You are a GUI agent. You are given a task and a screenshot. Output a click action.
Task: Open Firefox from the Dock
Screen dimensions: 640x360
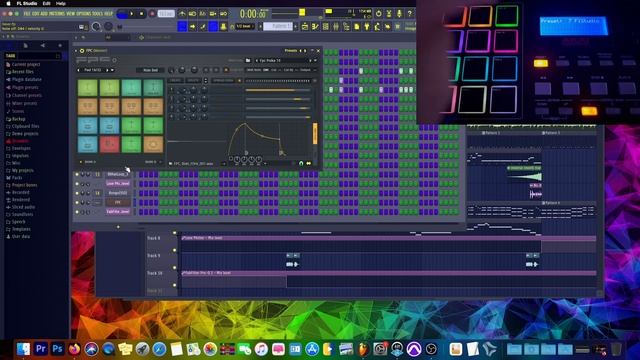pyautogui.click(x=74, y=349)
